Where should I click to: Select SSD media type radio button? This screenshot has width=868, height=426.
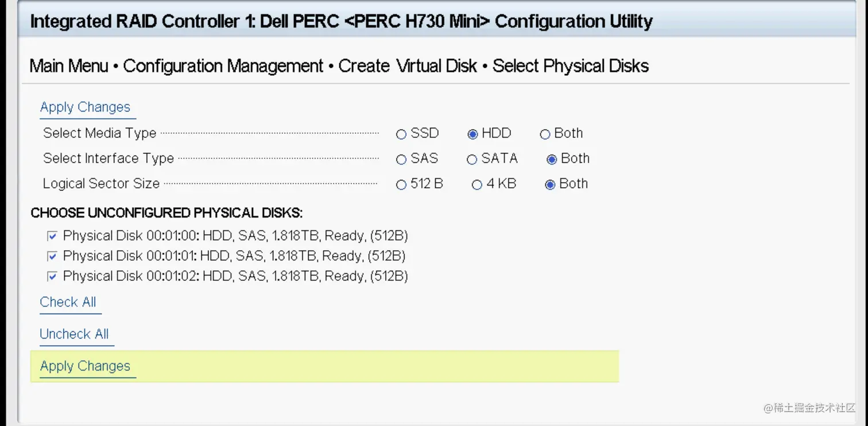[401, 134]
